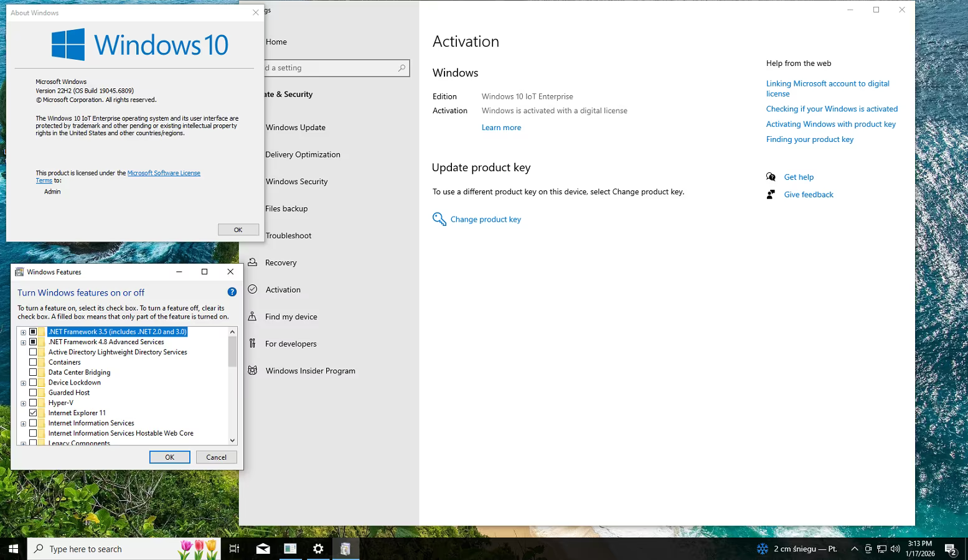Open the network tray icon

[x=882, y=549]
